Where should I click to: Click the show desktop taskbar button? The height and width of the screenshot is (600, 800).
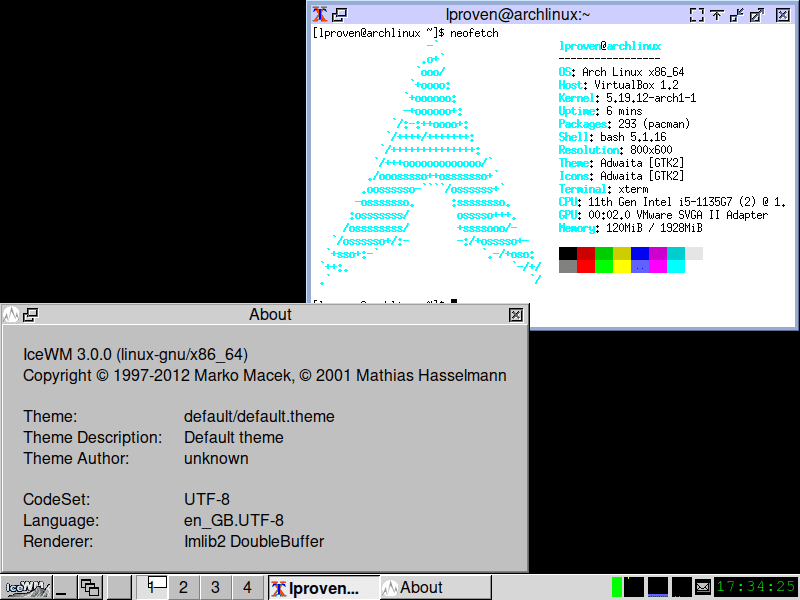pos(64,587)
